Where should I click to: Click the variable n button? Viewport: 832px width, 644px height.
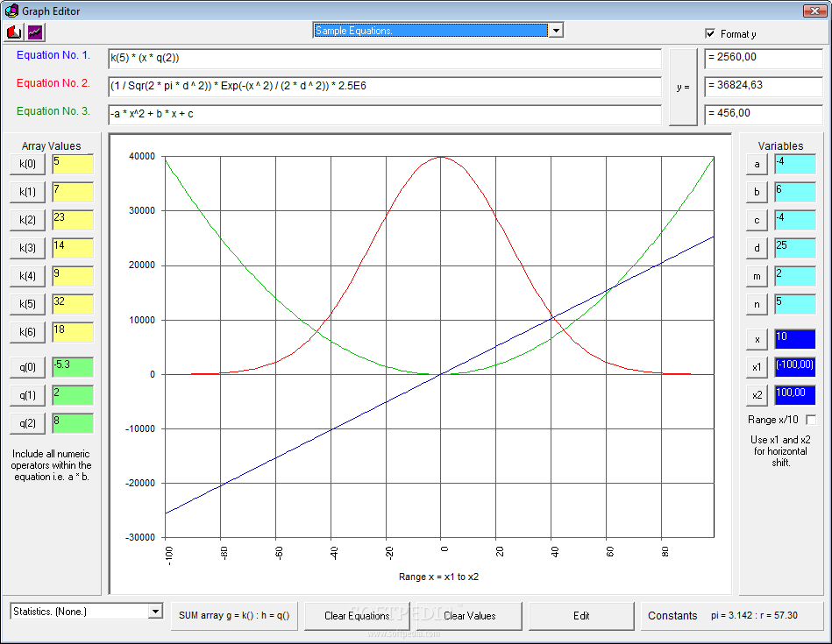757,304
